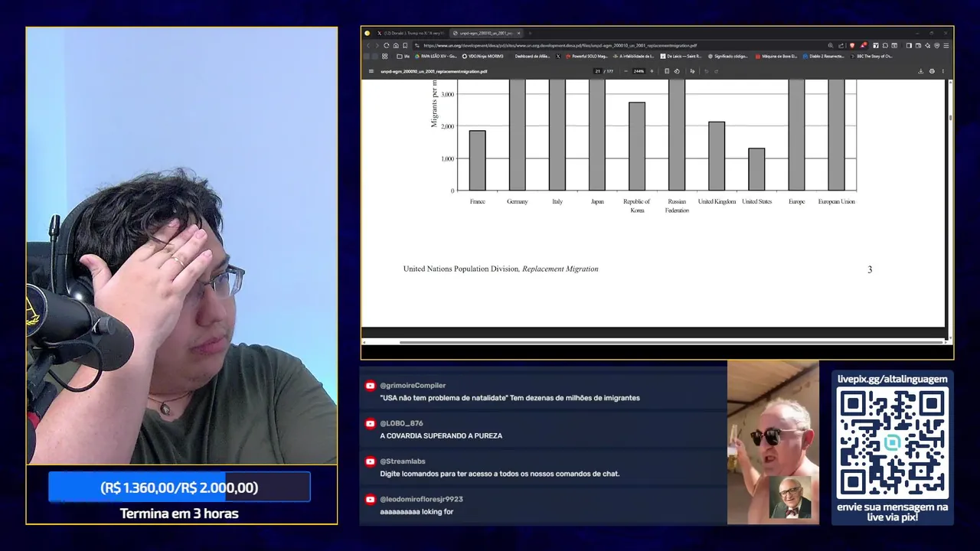The width and height of the screenshot is (980, 551).
Task: Open the apps grid icon in bookmarks bar
Action: coord(384,56)
